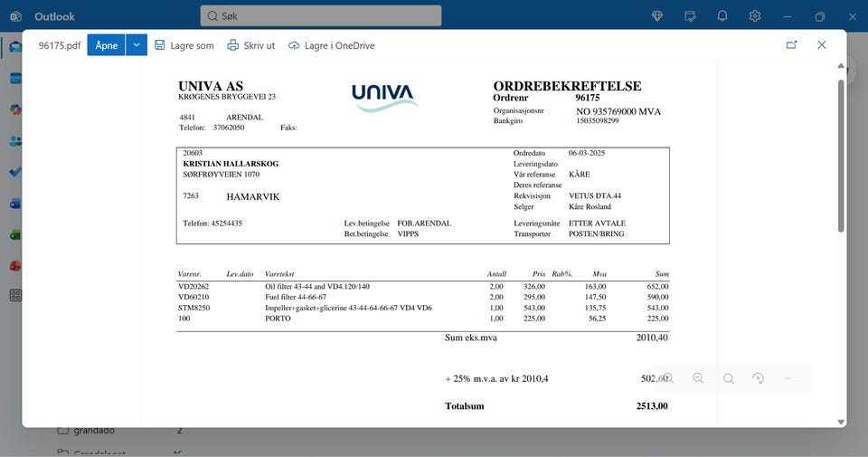Click item number VD20262
This screenshot has width=868, height=457.
tap(193, 286)
